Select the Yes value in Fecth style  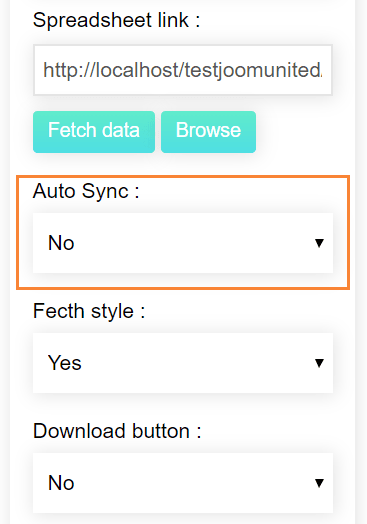coord(65,363)
